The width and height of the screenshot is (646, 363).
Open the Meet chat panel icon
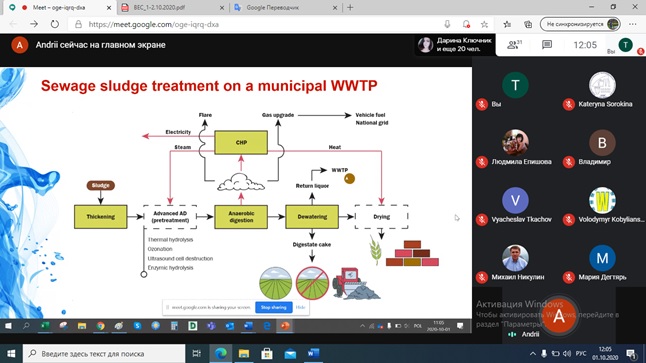tap(547, 44)
